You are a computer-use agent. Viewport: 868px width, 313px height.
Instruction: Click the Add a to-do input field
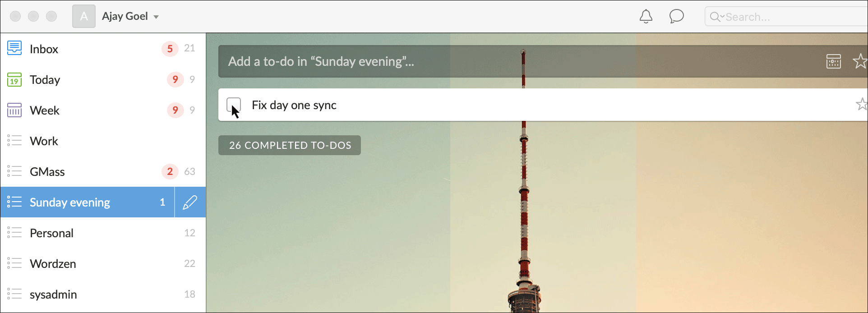coord(496,61)
